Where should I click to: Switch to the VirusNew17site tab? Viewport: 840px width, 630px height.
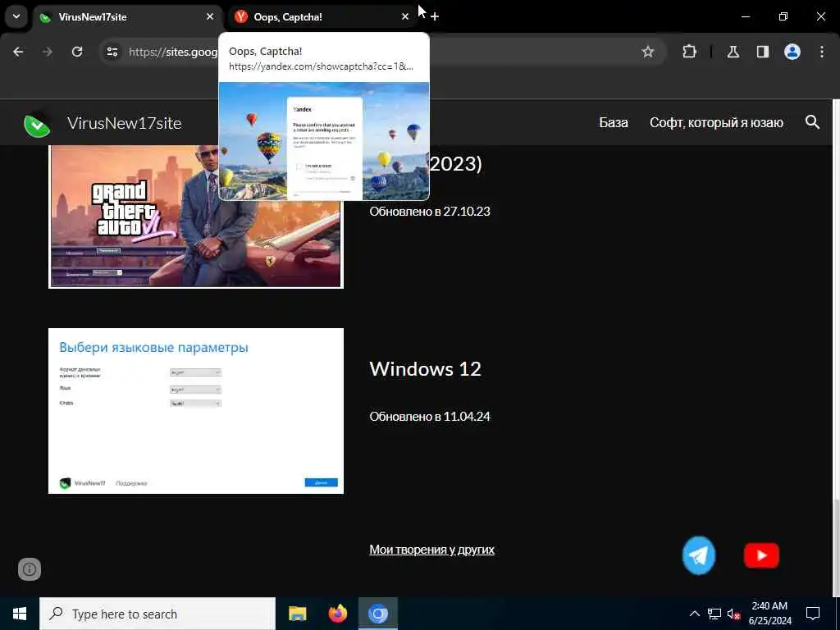coord(128,17)
